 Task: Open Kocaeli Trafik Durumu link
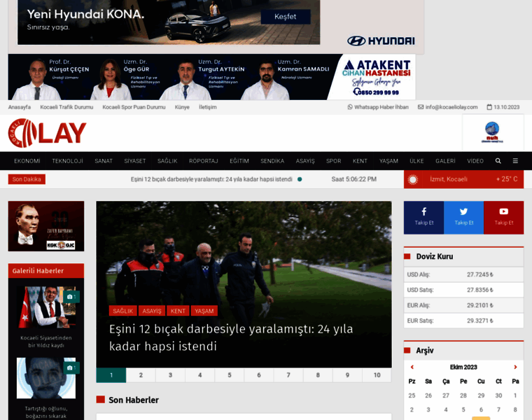(66, 107)
